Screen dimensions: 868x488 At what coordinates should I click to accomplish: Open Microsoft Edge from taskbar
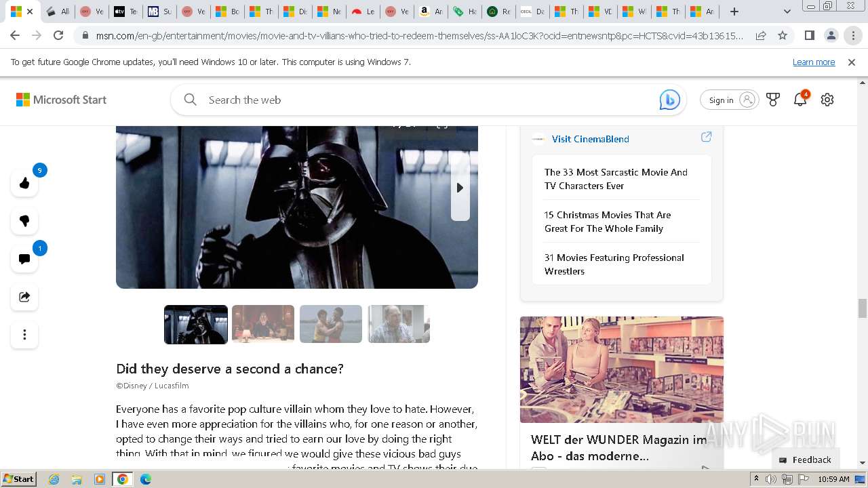(146, 479)
